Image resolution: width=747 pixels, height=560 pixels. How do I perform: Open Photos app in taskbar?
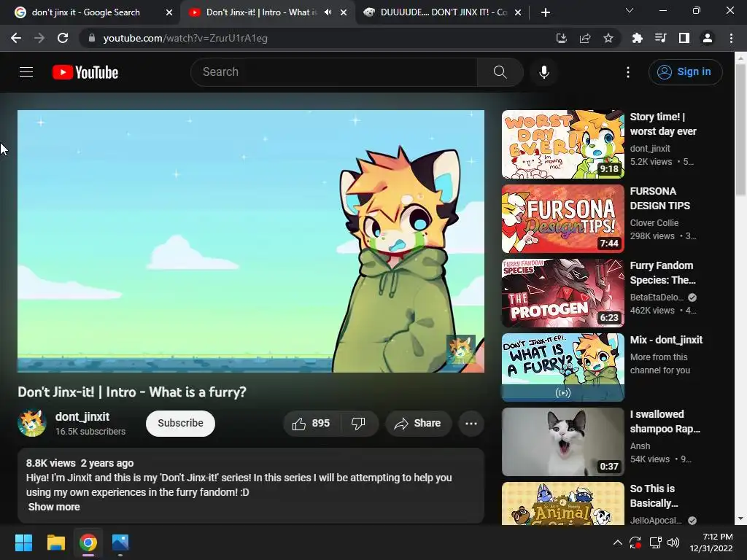coord(120,542)
